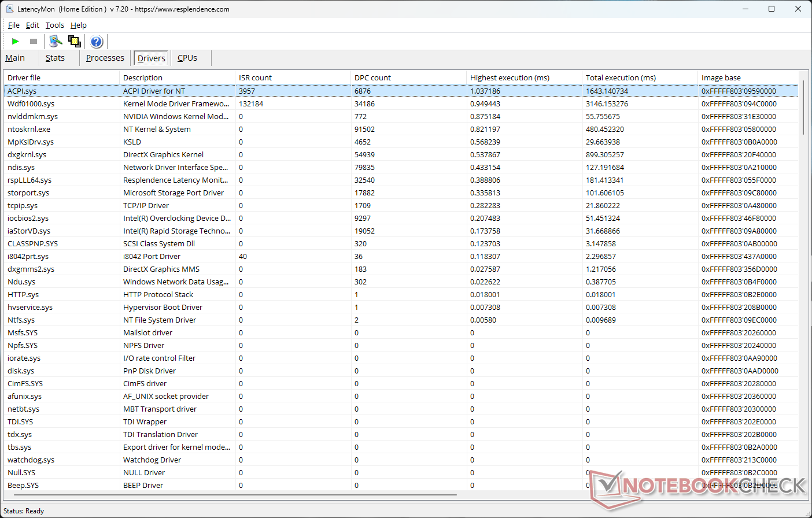Viewport: 812px width, 518px height.
Task: Click the vertical scrollbar of the driver list
Action: click(803, 108)
